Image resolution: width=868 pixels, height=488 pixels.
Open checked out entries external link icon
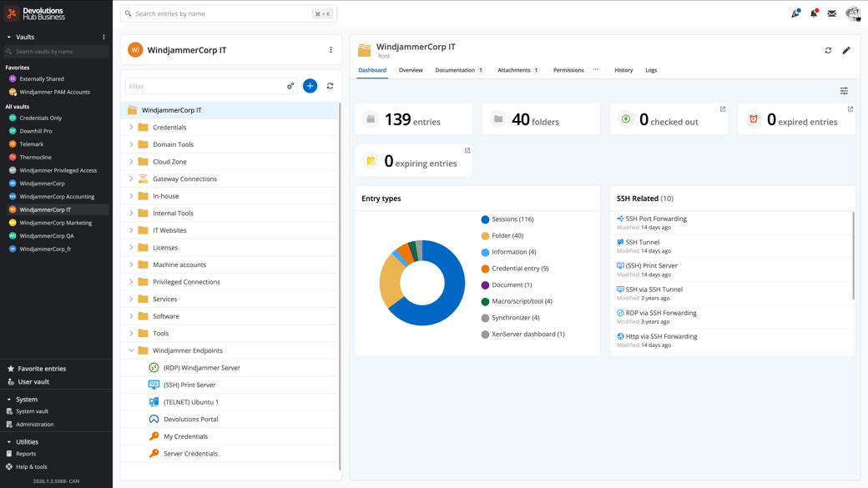[723, 109]
